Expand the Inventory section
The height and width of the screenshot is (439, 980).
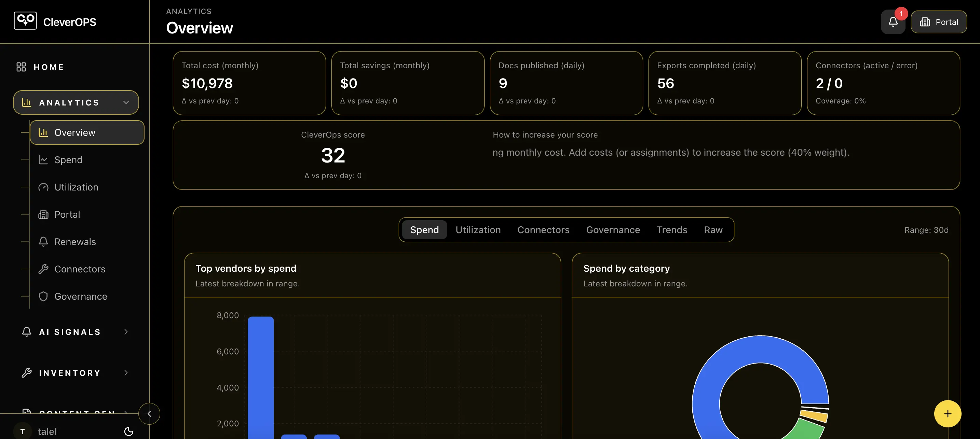(126, 372)
